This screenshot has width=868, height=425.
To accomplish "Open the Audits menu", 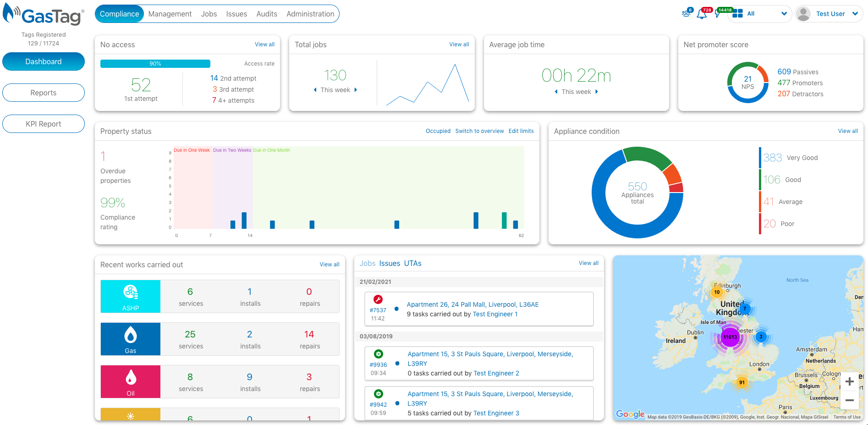I will [267, 14].
